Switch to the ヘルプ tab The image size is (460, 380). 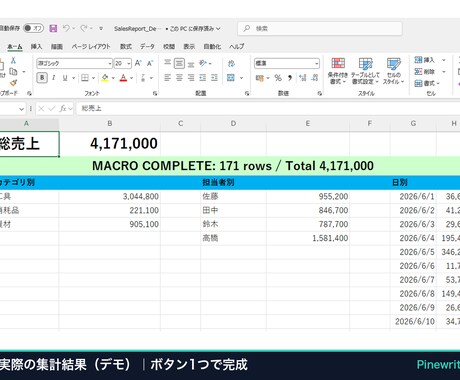(237, 47)
